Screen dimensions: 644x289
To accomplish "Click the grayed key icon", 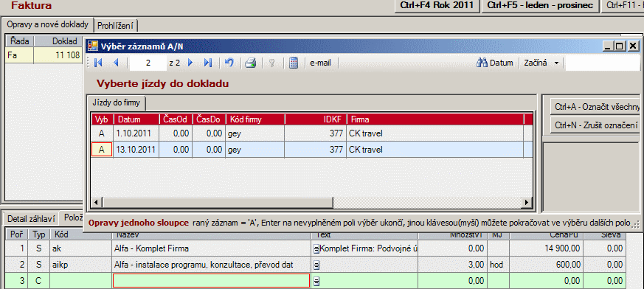I will (272, 63).
